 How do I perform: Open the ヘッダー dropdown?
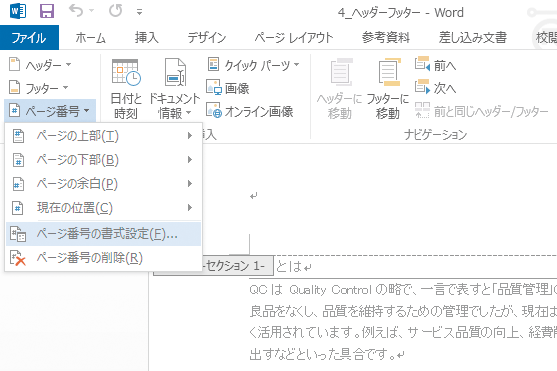click(x=40, y=65)
